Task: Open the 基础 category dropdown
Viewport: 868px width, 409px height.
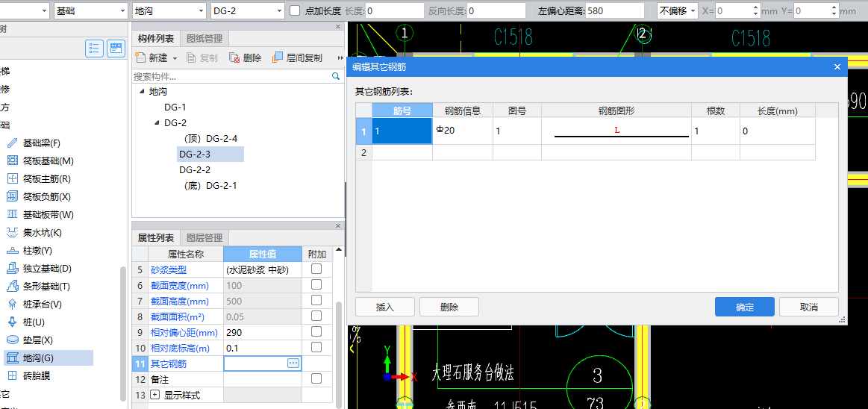Action: (x=91, y=11)
